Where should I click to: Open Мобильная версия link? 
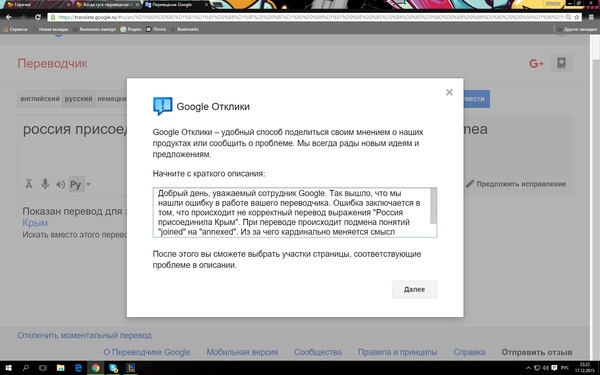tap(242, 352)
